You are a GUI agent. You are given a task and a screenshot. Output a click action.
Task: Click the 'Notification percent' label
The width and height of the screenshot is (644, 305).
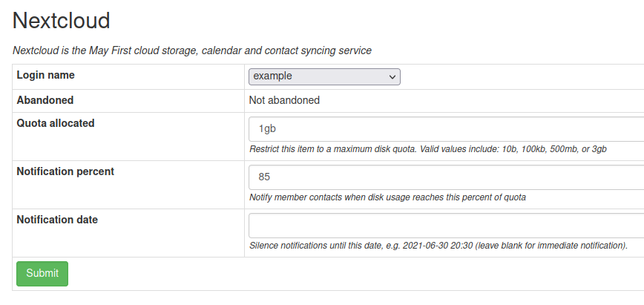[x=65, y=171]
